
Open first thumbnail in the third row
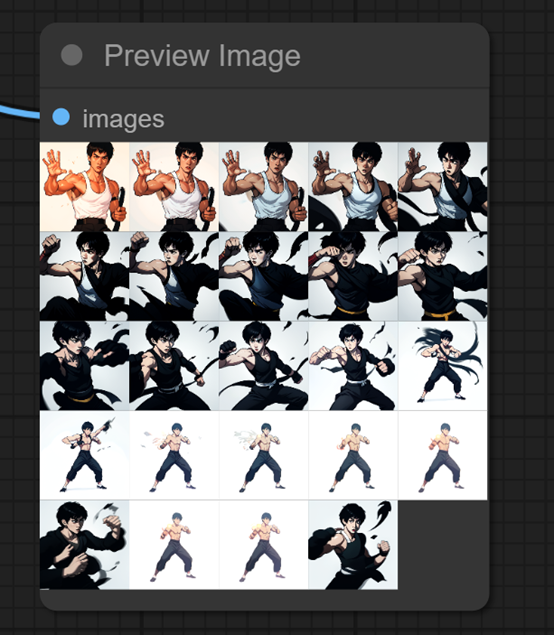pyautogui.click(x=85, y=366)
